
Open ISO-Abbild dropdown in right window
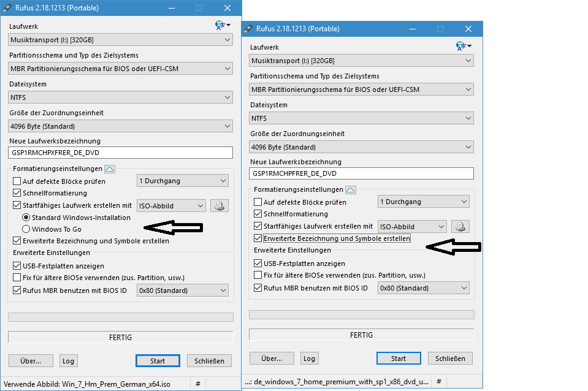(412, 226)
